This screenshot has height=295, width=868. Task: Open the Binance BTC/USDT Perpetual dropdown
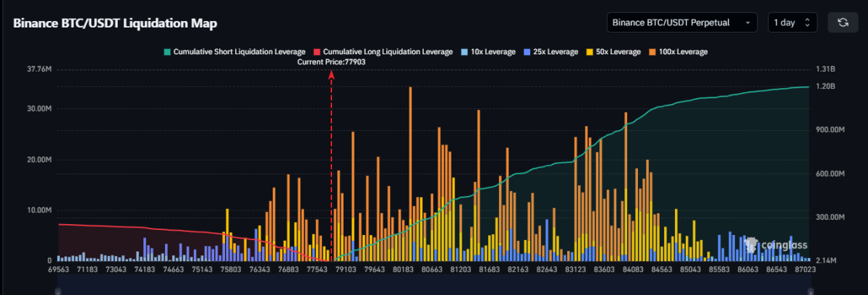[x=681, y=22]
